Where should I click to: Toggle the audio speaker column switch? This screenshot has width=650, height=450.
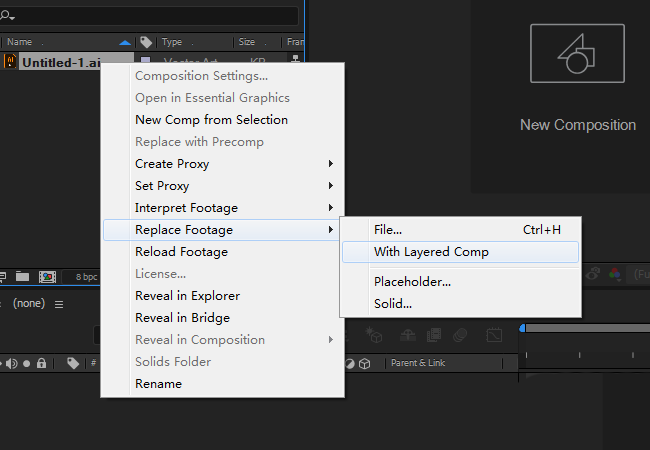tap(11, 363)
